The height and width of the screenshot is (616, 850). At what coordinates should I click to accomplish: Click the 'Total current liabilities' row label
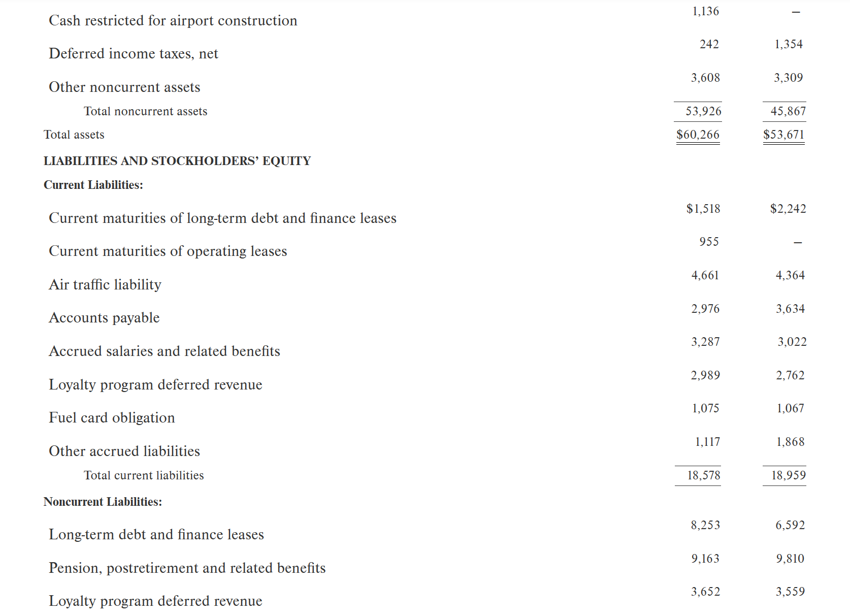pyautogui.click(x=144, y=475)
